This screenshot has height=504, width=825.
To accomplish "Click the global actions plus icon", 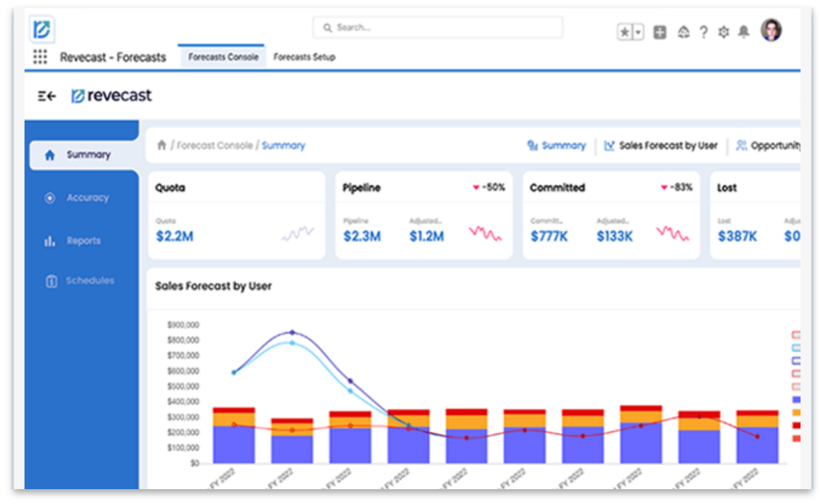I will [x=660, y=33].
